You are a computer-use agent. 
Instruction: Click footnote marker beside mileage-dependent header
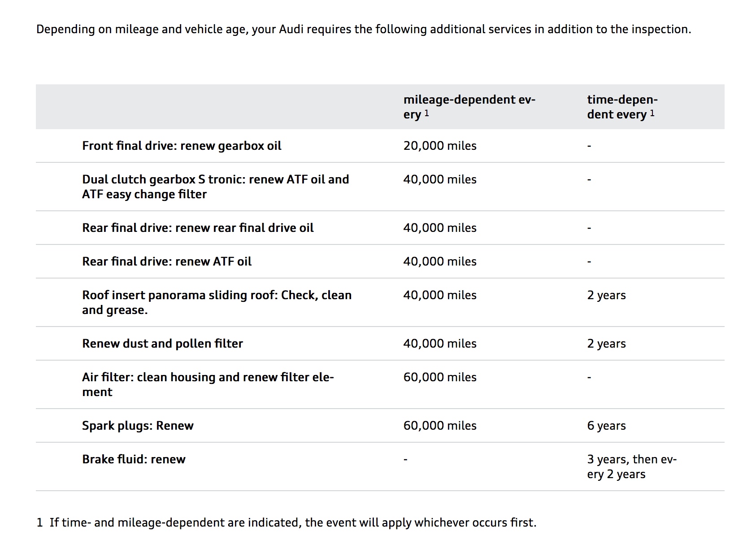pyautogui.click(x=427, y=113)
